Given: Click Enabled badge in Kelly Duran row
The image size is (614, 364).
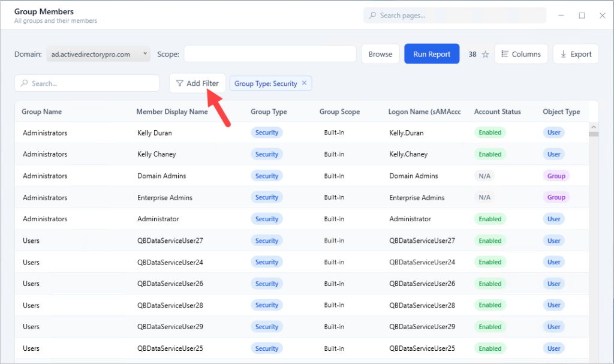Looking at the screenshot, I should (490, 133).
